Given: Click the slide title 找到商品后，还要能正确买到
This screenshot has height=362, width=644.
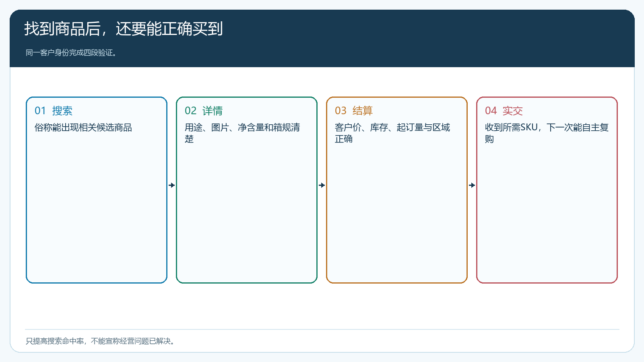Looking at the screenshot, I should pyautogui.click(x=123, y=29).
